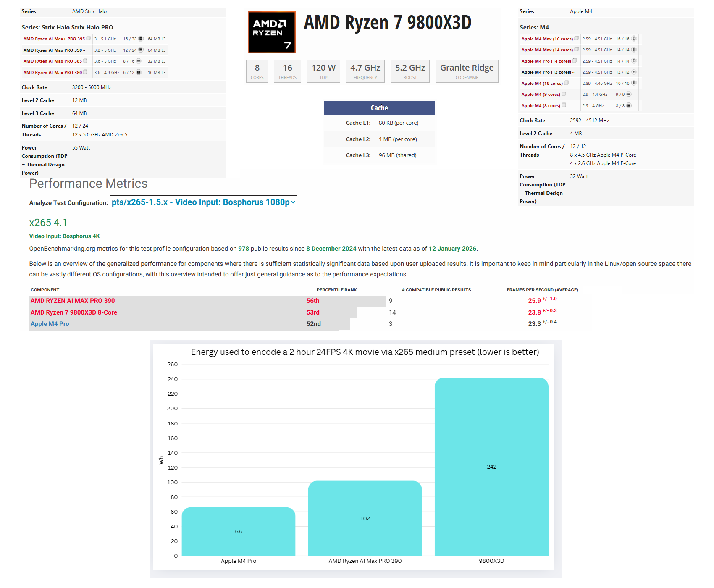This screenshot has height=588, width=714.
Task: Click the AMD Ryzen AI Max PRO 390 chart bar
Action: (x=365, y=518)
